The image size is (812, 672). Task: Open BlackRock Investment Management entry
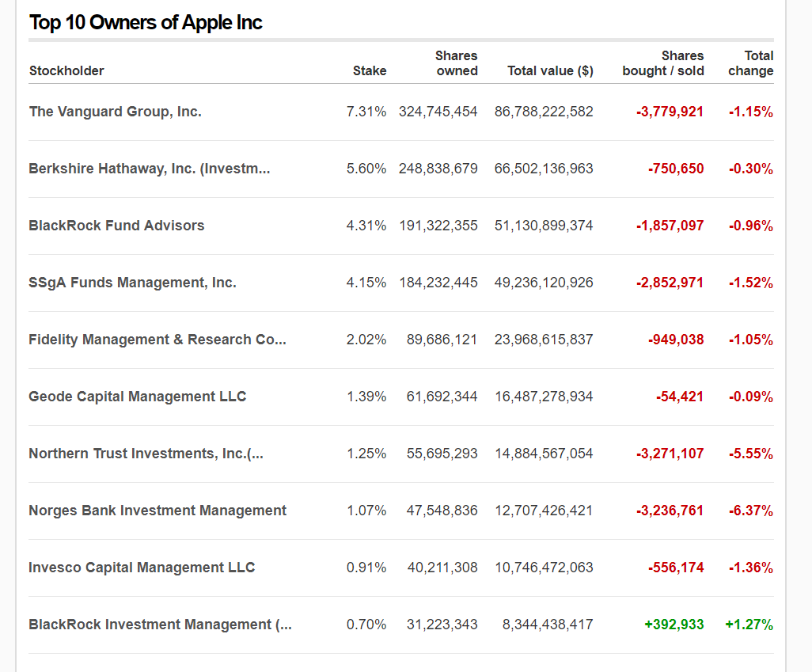[160, 625]
